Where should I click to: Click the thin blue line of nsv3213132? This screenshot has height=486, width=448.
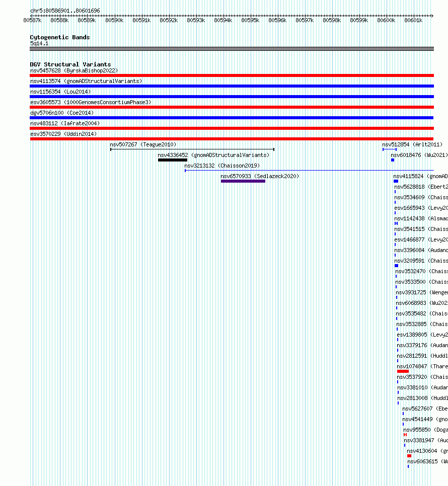(310, 171)
